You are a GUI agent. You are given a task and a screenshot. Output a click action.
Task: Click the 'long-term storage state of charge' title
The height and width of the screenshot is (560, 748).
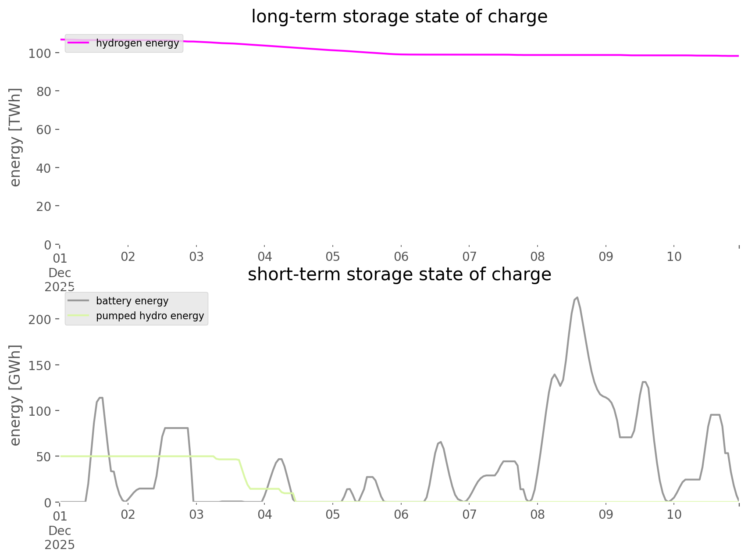click(399, 17)
